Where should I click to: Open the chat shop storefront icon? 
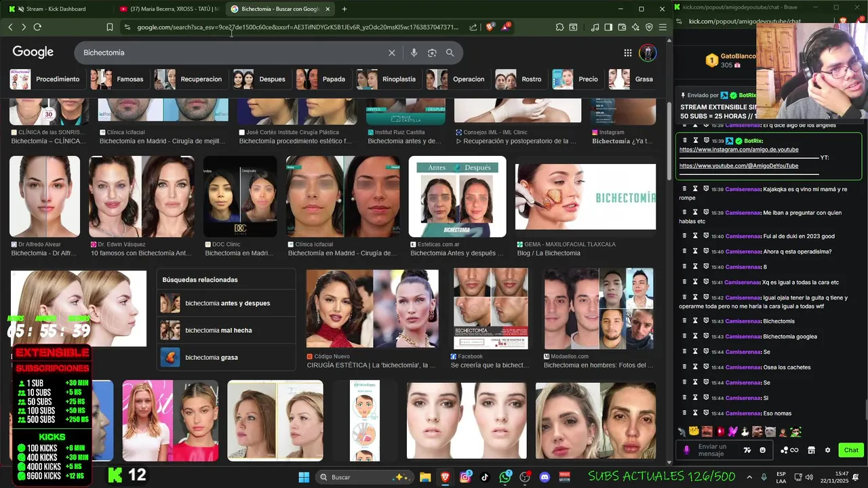click(x=810, y=450)
